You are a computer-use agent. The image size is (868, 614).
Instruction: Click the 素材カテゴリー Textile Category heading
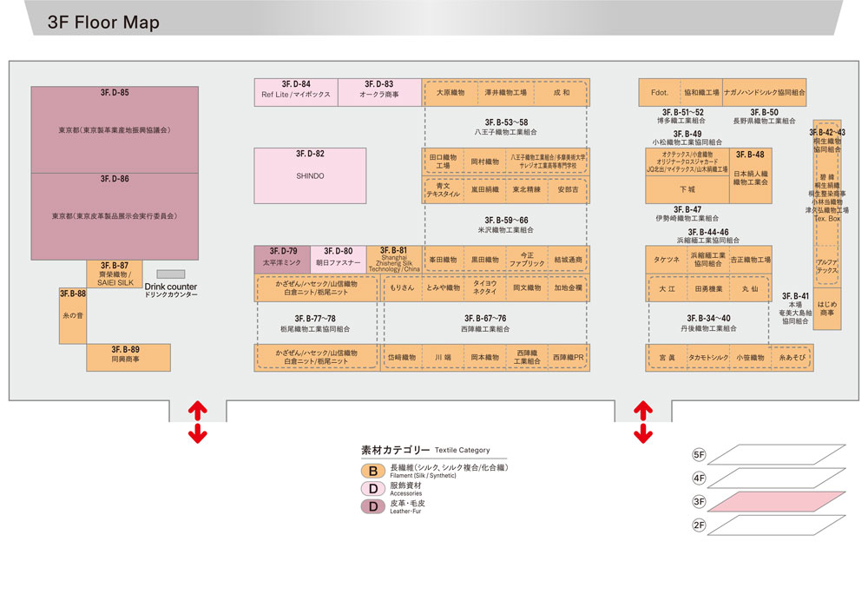[x=425, y=450]
